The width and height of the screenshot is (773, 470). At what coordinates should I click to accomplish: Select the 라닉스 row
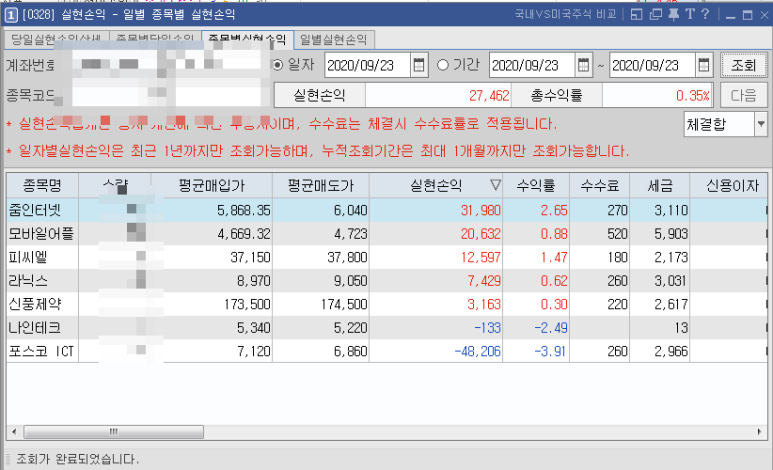(387, 281)
